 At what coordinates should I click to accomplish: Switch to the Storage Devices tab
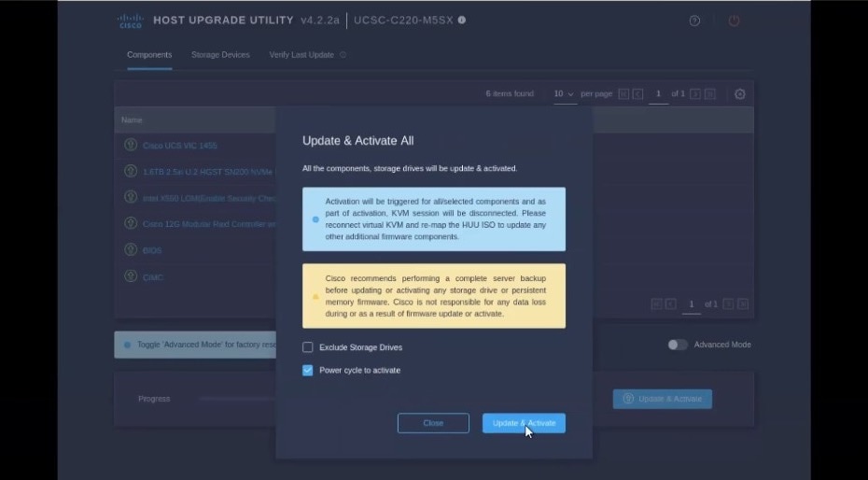tap(220, 55)
